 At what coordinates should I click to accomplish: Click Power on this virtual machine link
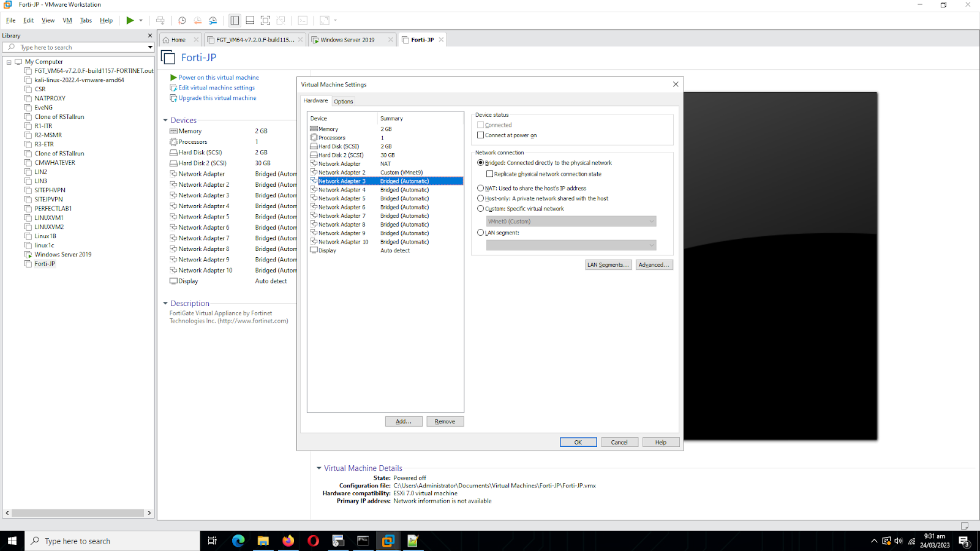219,78
